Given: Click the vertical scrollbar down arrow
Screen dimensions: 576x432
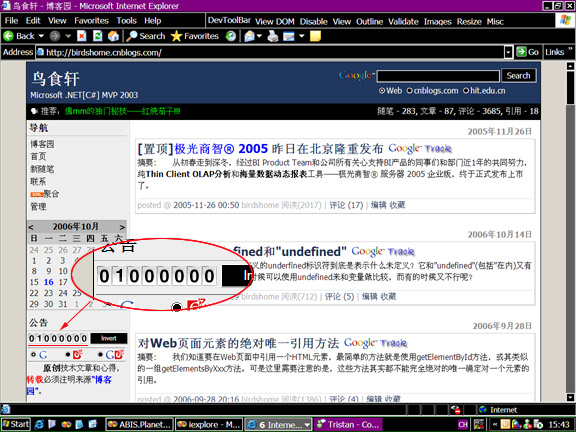Looking at the screenshot, I should coord(570,397).
